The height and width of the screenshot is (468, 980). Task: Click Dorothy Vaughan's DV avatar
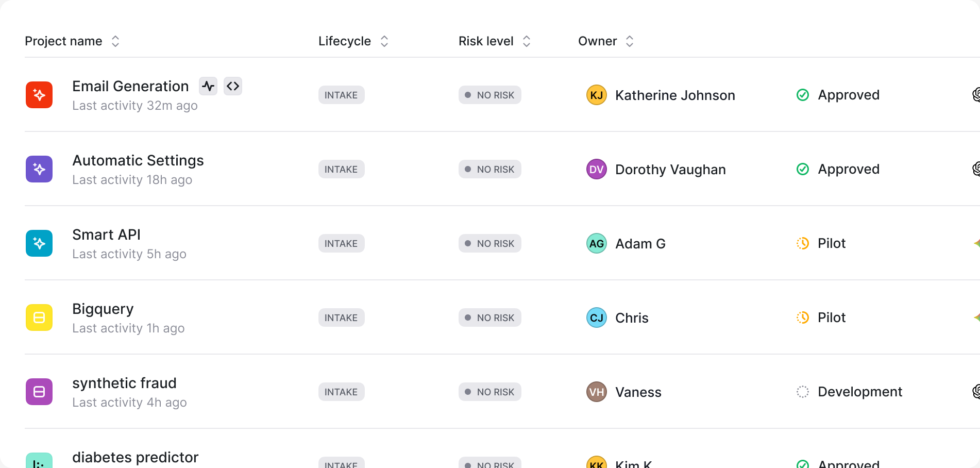tap(597, 169)
